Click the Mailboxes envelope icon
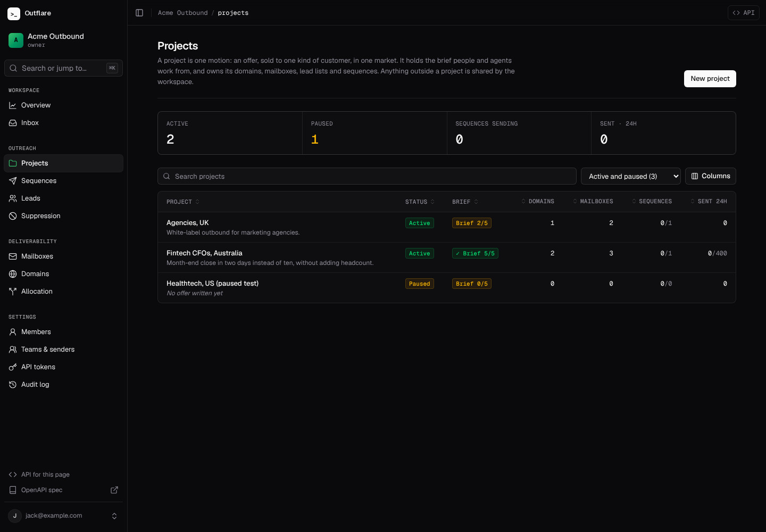766x532 pixels. [x=13, y=256]
